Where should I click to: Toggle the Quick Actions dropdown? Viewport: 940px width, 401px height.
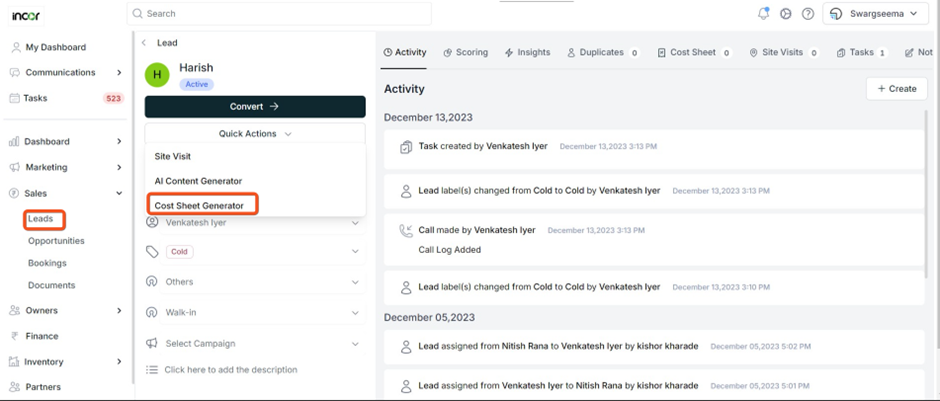255,134
